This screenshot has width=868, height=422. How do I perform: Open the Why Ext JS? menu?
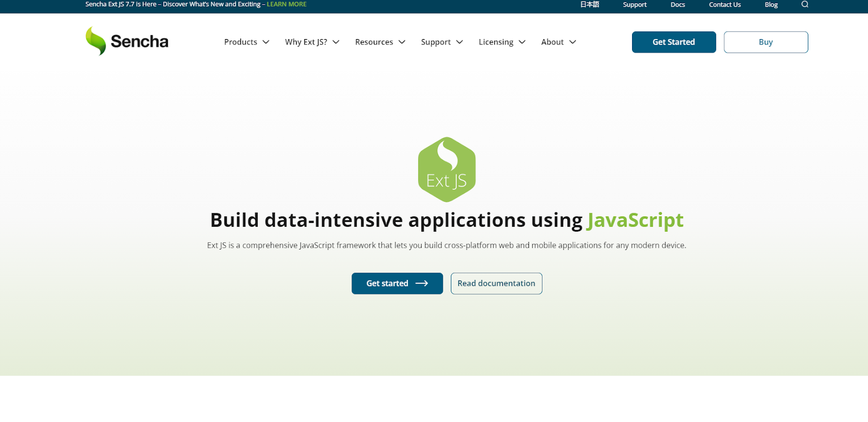click(x=306, y=42)
